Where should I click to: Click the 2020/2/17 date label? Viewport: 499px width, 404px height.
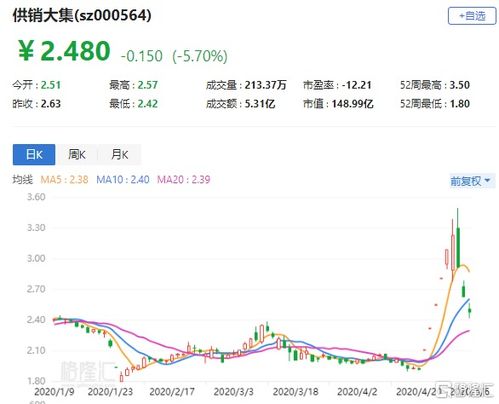[x=172, y=392]
